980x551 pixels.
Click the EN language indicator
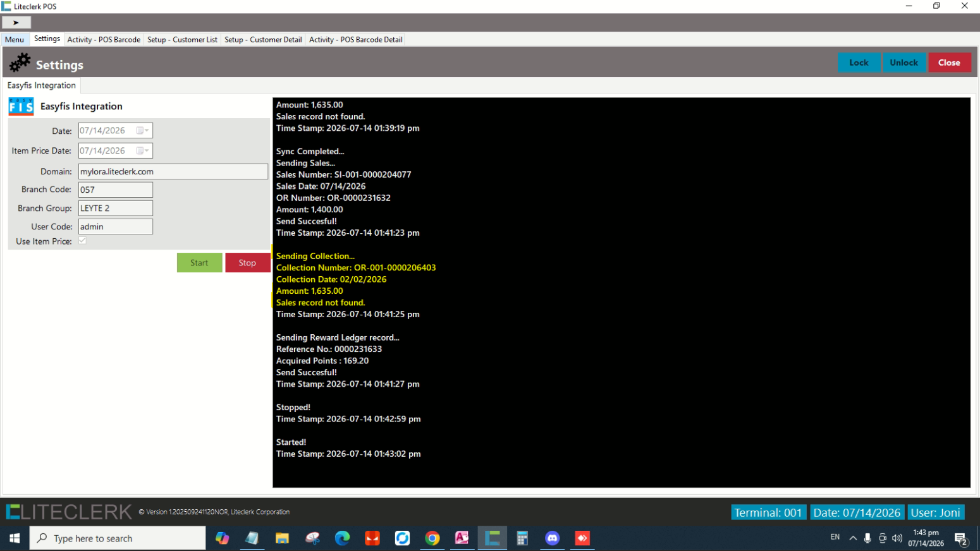click(x=835, y=537)
